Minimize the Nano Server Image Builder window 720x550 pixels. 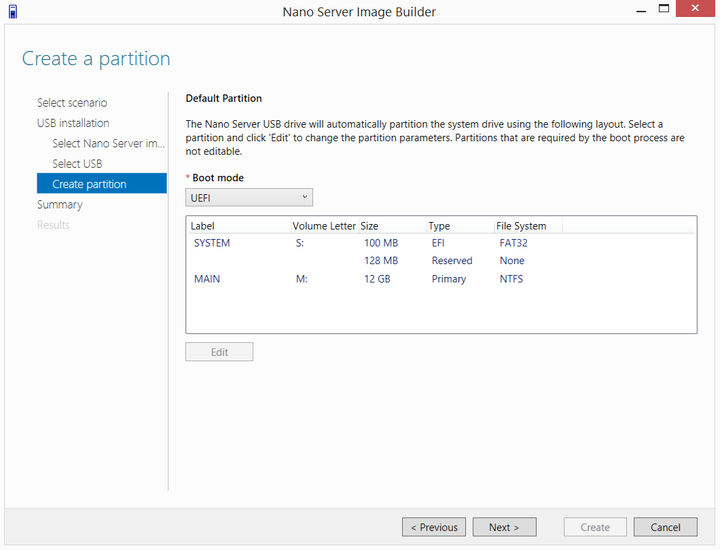641,9
